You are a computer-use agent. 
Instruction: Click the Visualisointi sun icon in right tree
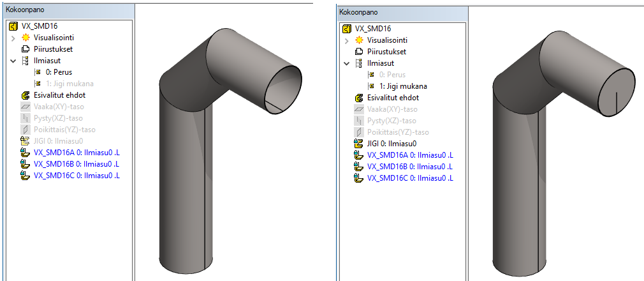pos(359,40)
